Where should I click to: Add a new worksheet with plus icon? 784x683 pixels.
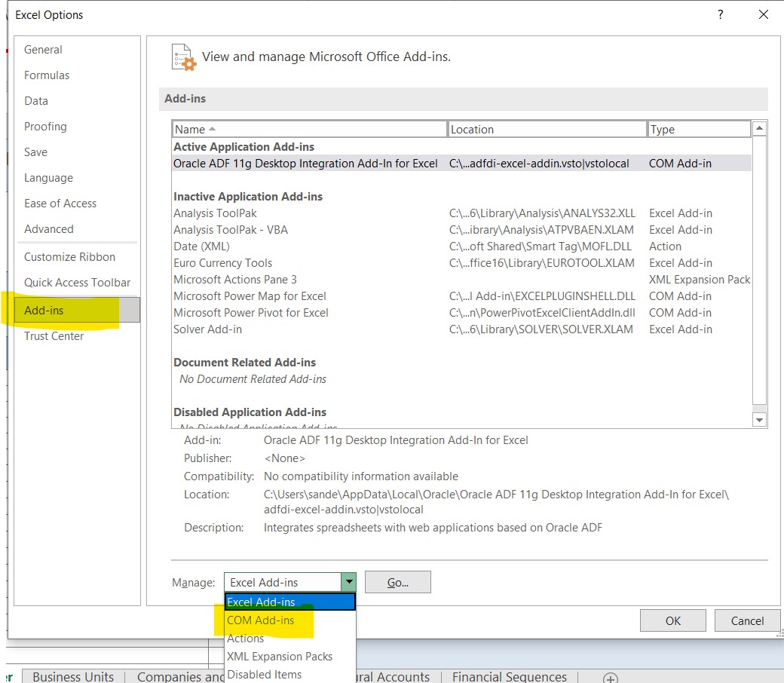pos(610,678)
